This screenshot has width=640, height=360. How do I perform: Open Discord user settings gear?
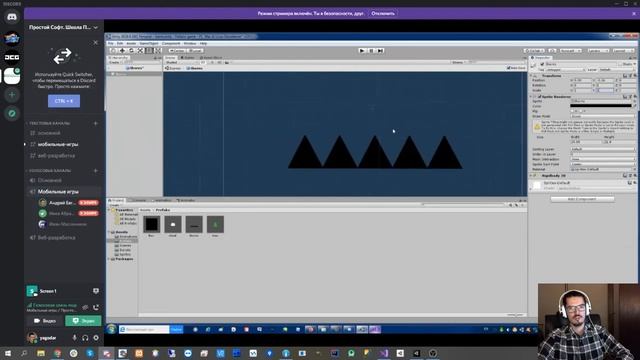coord(96,338)
